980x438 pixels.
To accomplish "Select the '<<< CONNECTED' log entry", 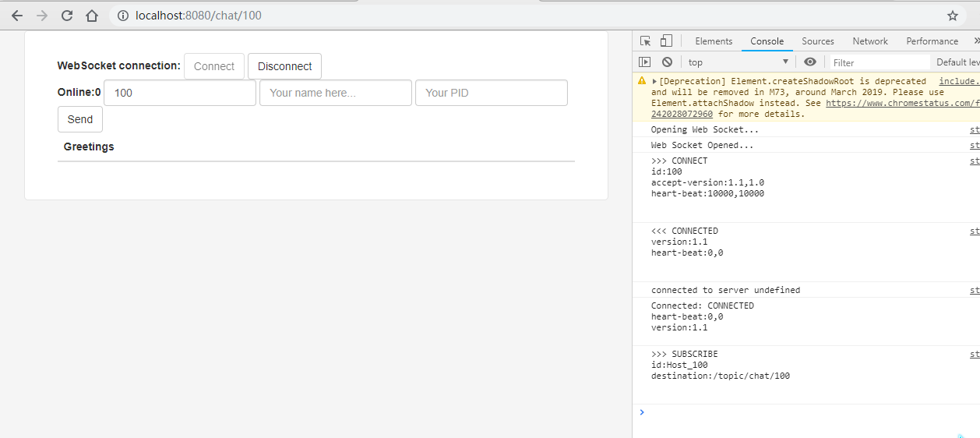I will (x=685, y=231).
